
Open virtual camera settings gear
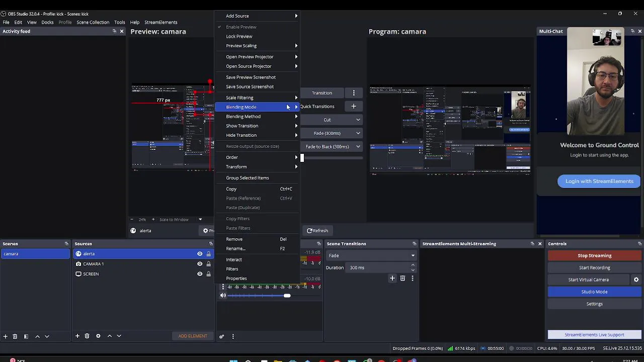(636, 280)
